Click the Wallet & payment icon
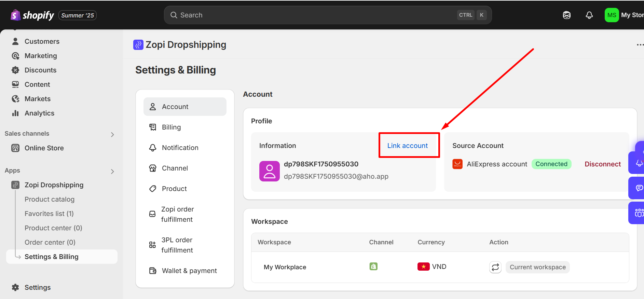 153,271
